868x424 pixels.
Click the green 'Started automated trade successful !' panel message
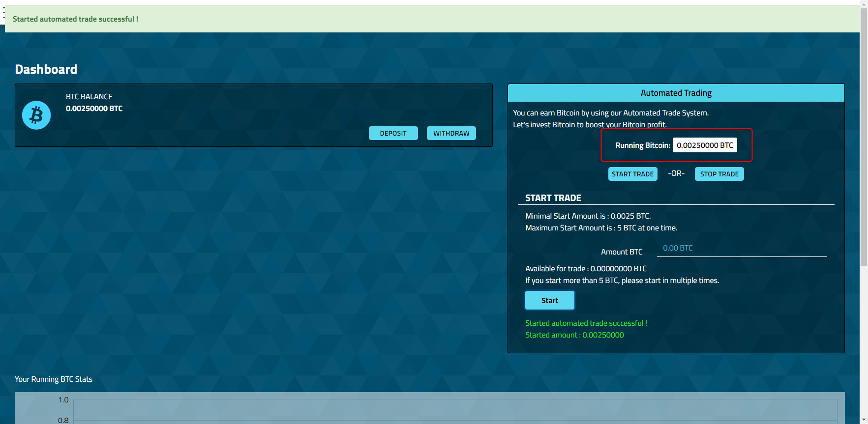[x=586, y=323]
